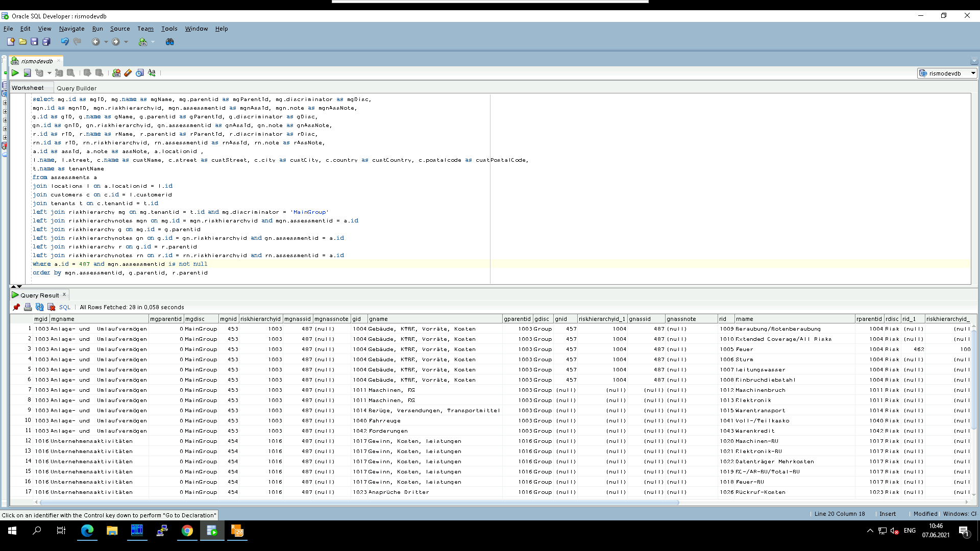Refresh the query result grid
The width and height of the screenshot is (980, 551).
click(39, 307)
